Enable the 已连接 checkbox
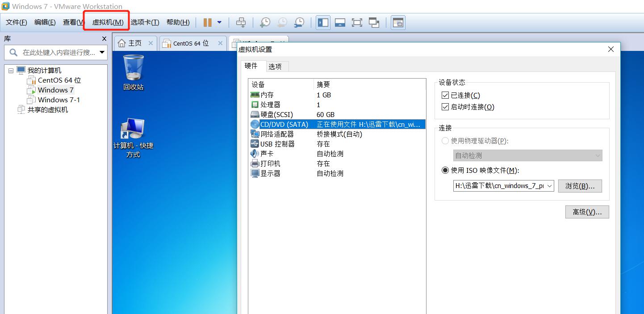Image resolution: width=644 pixels, height=314 pixels. click(445, 95)
